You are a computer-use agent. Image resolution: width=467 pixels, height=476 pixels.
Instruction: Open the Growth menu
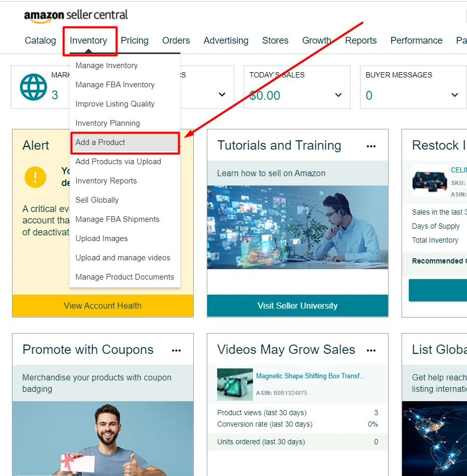point(316,41)
